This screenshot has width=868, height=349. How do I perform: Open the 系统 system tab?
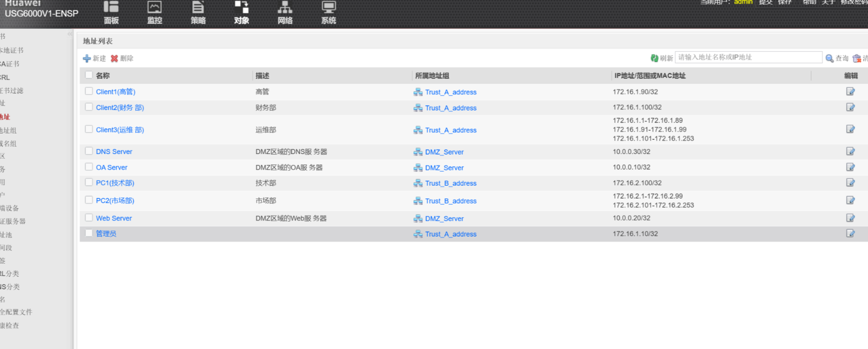pos(329,13)
